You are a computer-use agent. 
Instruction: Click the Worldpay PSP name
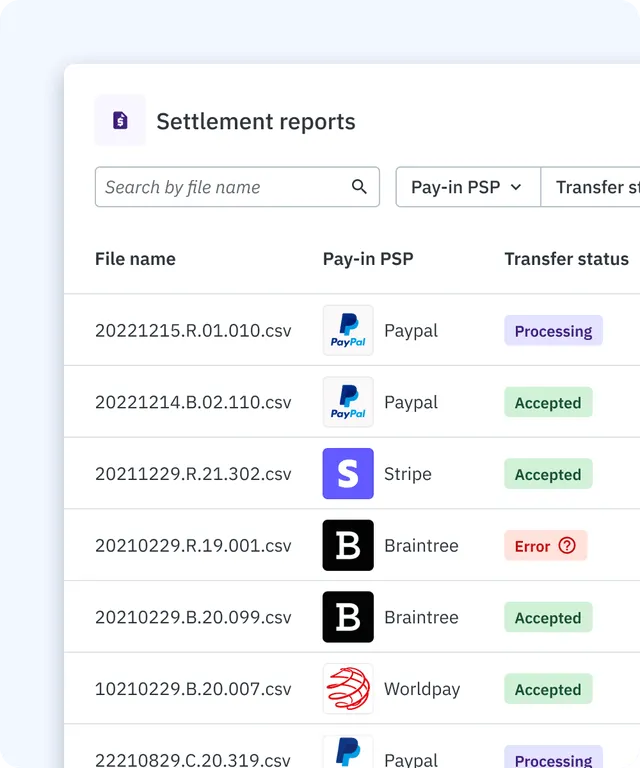click(422, 689)
